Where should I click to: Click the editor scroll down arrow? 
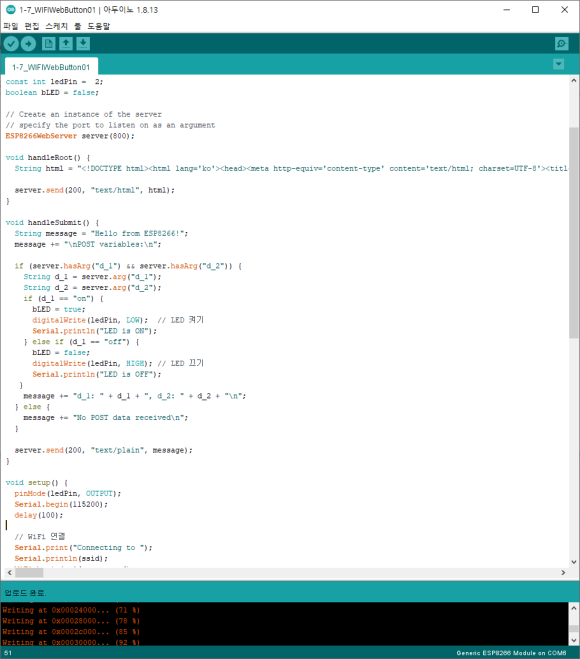[x=574, y=562]
